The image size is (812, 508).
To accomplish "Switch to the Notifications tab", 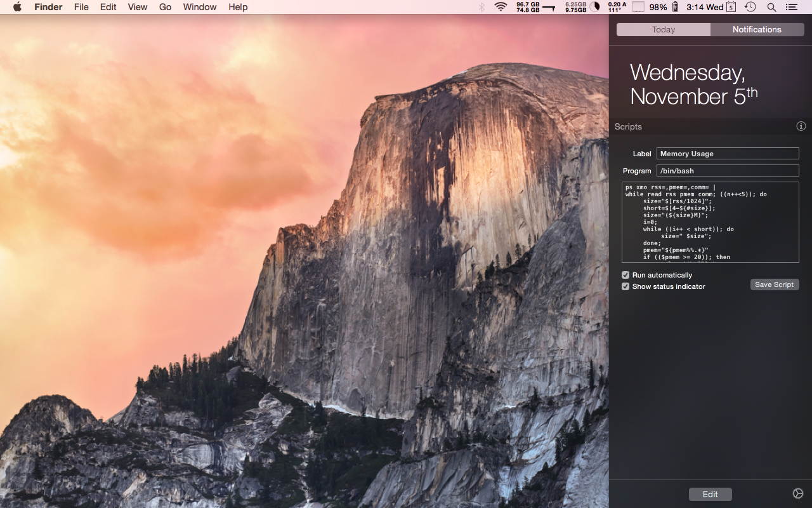I will point(757,29).
